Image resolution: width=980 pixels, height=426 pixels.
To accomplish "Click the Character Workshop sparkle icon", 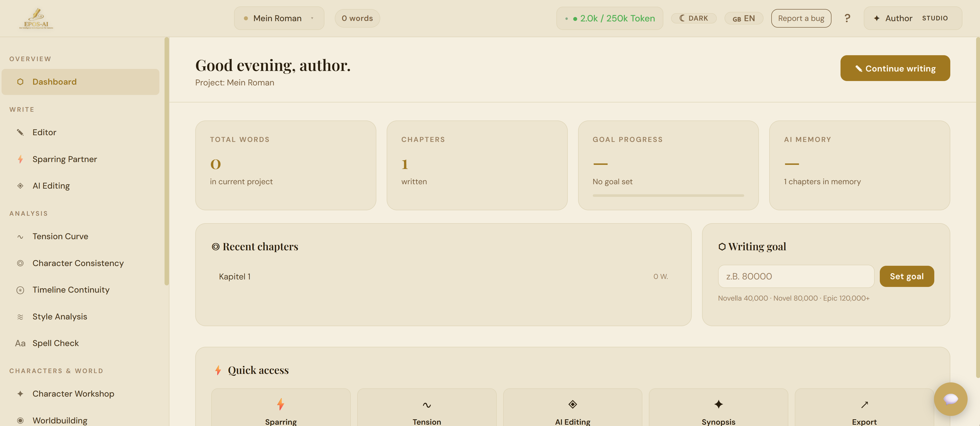I will click(x=20, y=394).
